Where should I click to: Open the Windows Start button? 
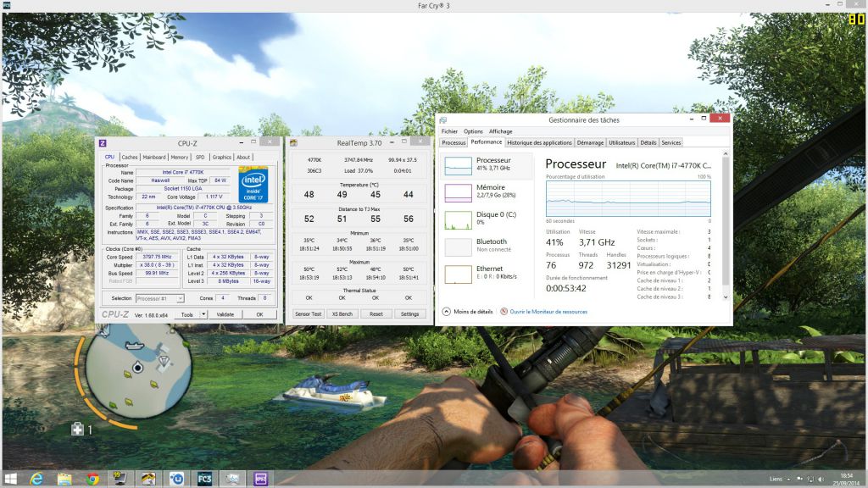click(x=10, y=479)
